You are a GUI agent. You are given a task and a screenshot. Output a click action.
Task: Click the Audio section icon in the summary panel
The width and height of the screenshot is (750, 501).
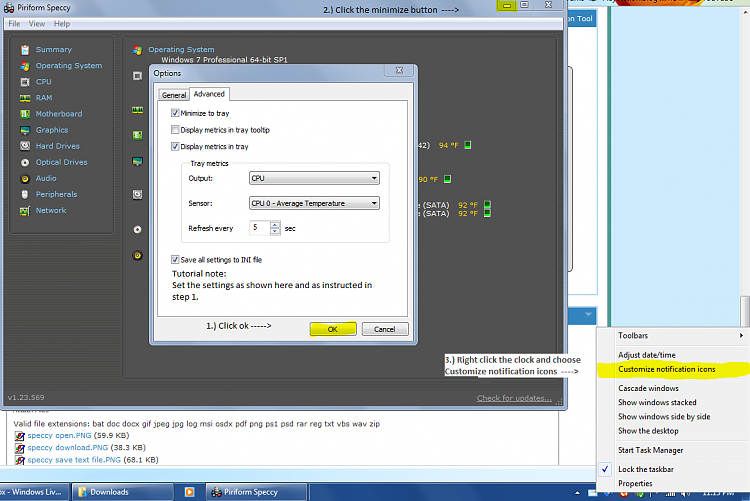(x=137, y=255)
